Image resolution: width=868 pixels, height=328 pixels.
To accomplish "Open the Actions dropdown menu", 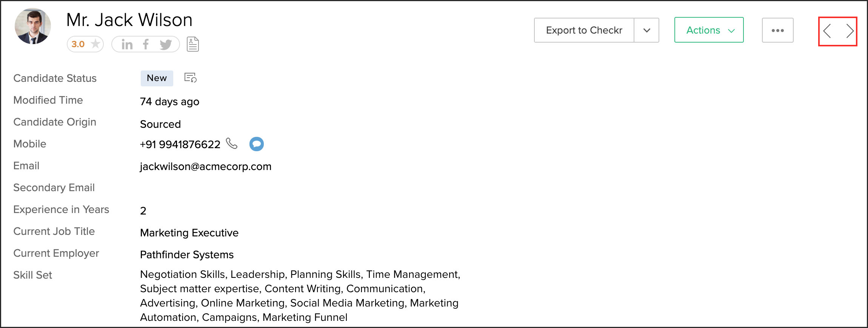I will click(x=709, y=30).
